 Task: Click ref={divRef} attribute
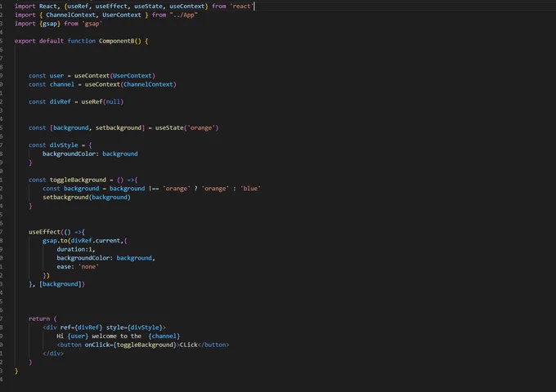coord(81,327)
